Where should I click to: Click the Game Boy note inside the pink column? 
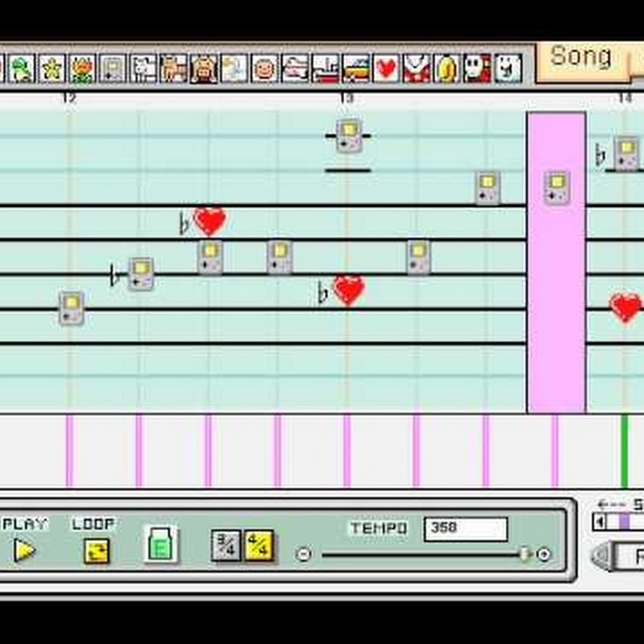pyautogui.click(x=557, y=187)
